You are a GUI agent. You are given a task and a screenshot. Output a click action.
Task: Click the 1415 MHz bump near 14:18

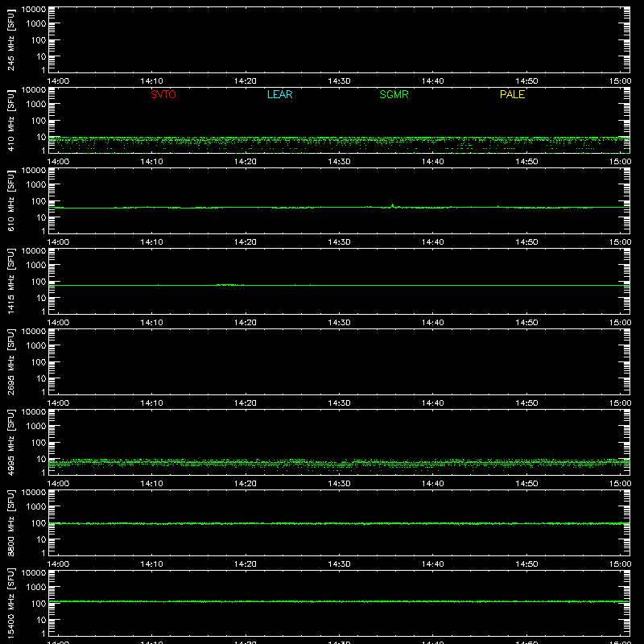point(228,285)
